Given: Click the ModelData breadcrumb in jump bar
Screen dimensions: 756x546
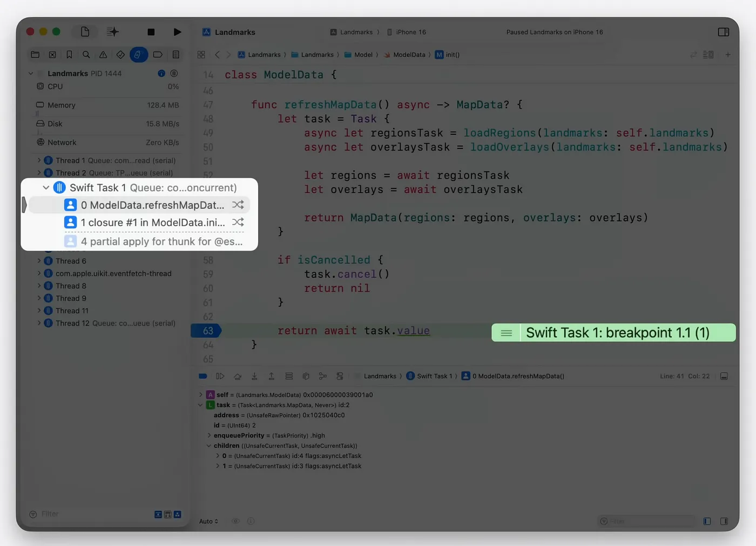Looking at the screenshot, I should coord(404,55).
